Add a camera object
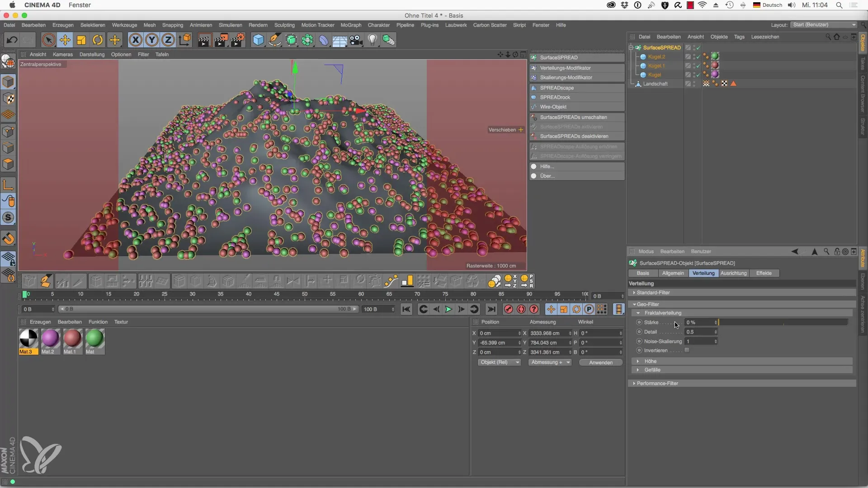 [x=356, y=40]
